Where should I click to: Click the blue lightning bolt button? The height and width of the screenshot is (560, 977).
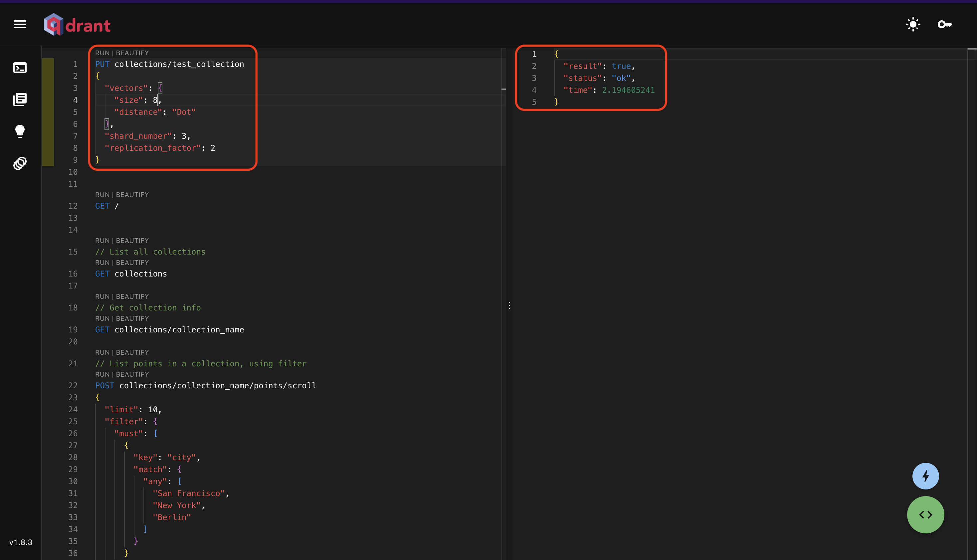[x=925, y=476]
